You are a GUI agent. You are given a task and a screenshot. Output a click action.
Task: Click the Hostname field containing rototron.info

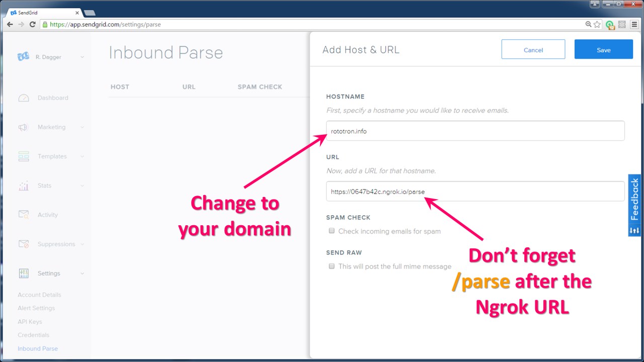pos(475,131)
